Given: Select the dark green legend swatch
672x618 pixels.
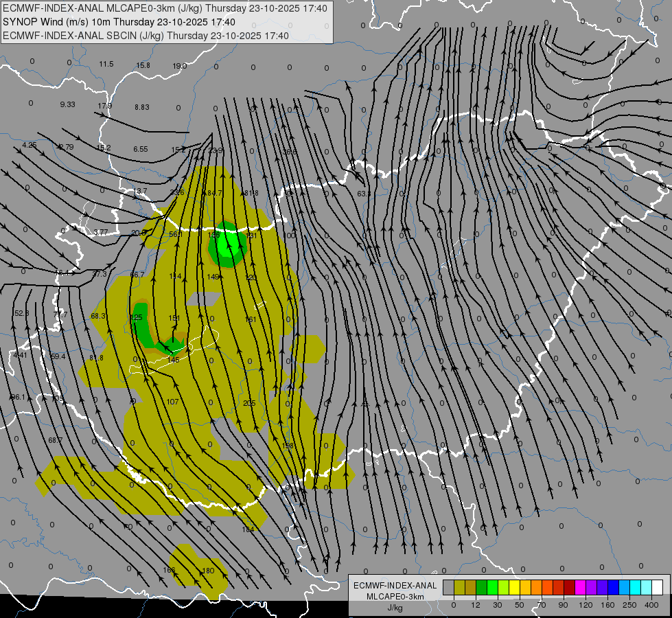Looking at the screenshot, I should tap(481, 587).
